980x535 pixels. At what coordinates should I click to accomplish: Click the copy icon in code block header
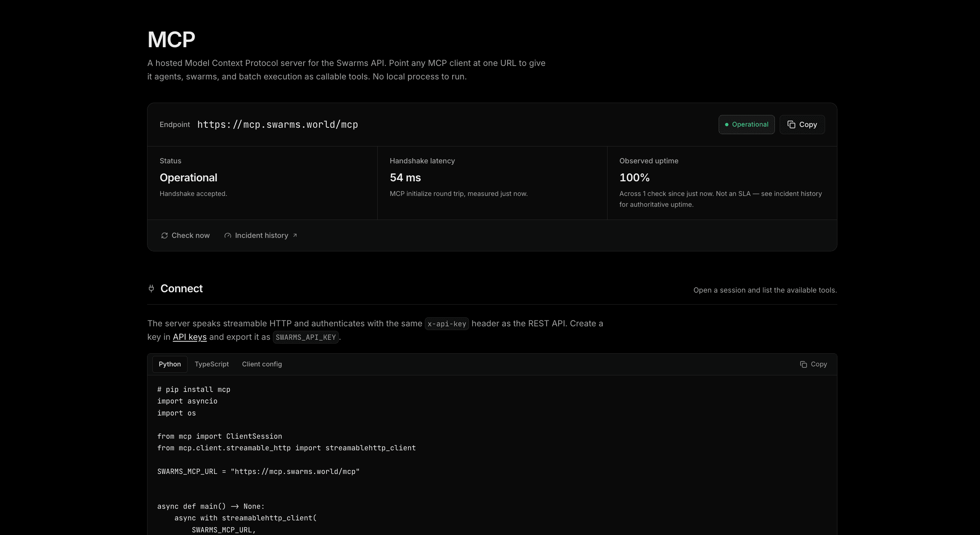[803, 365]
